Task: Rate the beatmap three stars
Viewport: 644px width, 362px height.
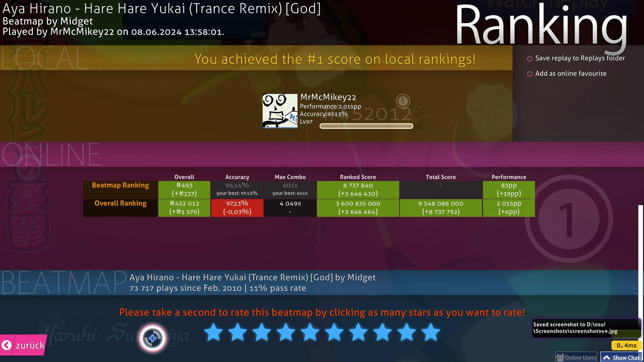Action: pos(262,332)
